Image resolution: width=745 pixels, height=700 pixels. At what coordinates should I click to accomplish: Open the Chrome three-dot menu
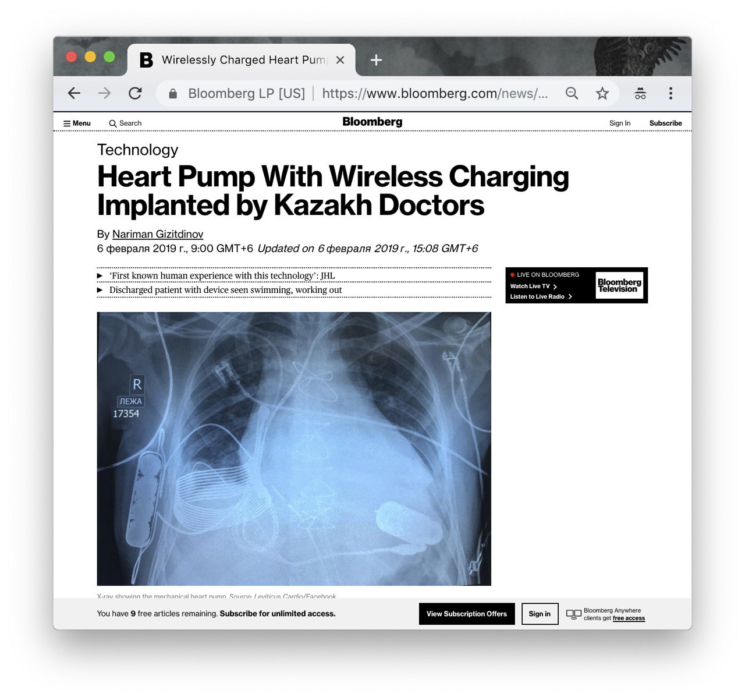[670, 93]
